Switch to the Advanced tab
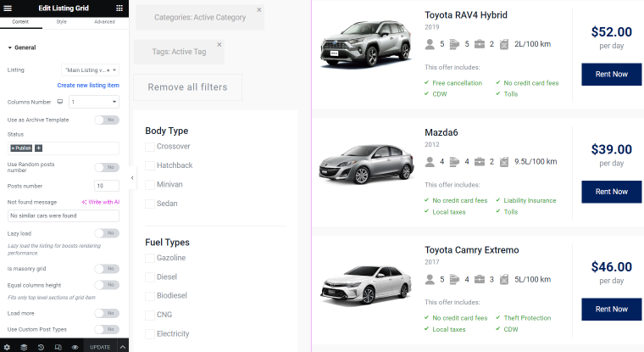The height and width of the screenshot is (352, 644). 105,22
